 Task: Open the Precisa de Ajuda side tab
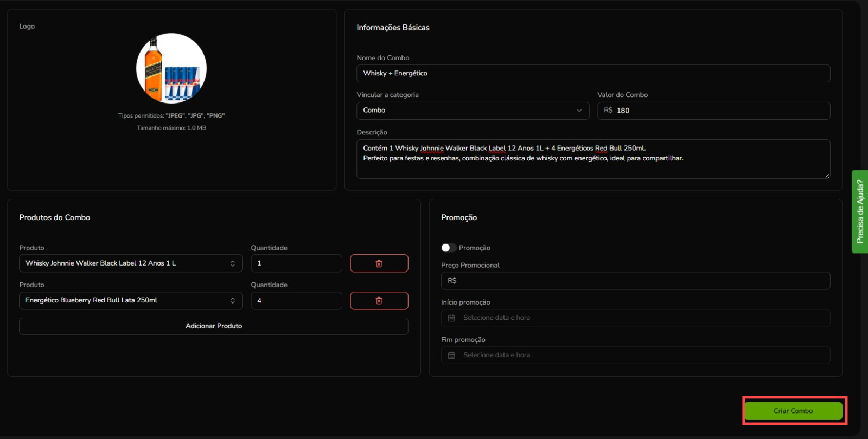860,211
